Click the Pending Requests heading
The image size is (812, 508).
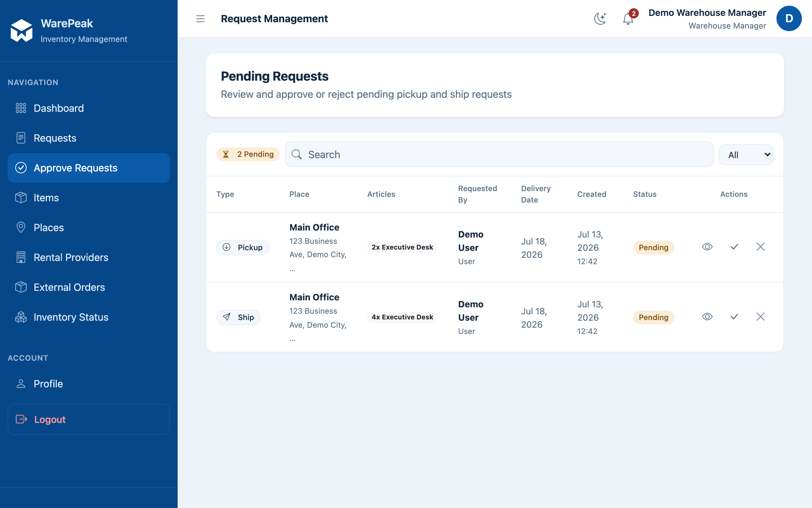point(274,76)
